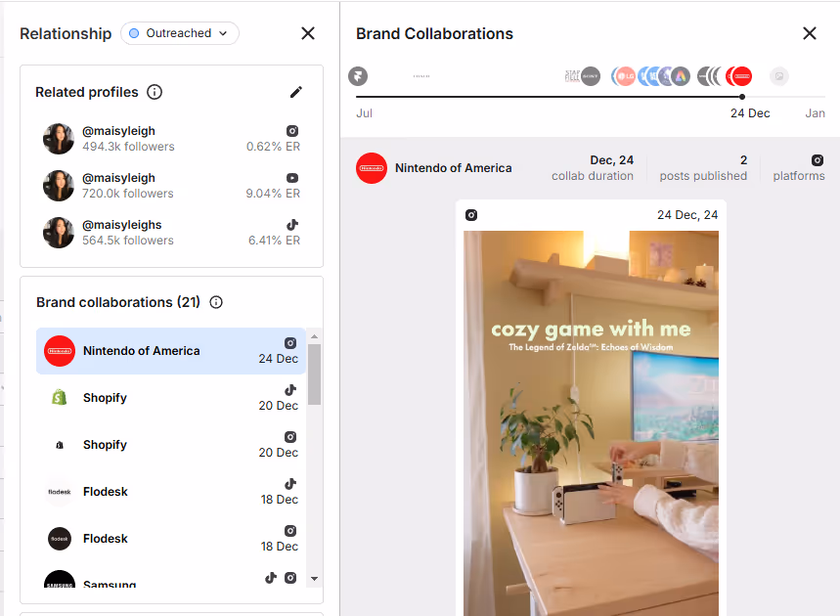Screen dimensions: 840x616
Task: Edit related profiles with pencil icon
Action: pos(295,92)
